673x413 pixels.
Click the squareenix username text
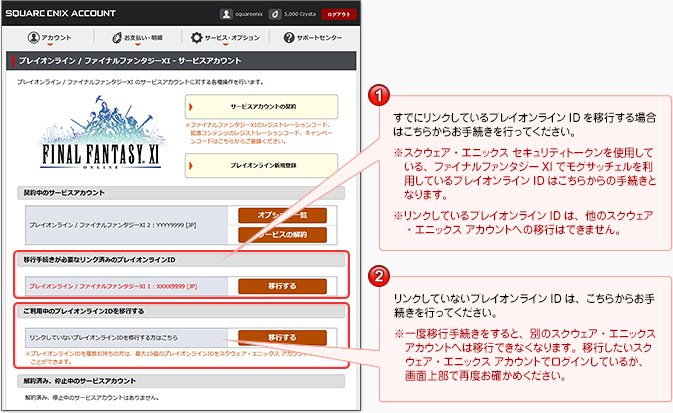click(249, 14)
